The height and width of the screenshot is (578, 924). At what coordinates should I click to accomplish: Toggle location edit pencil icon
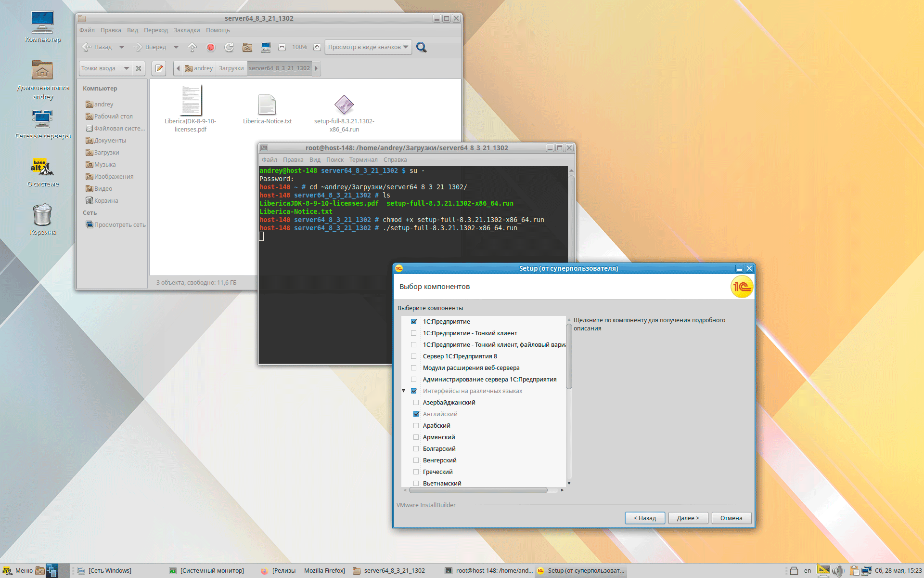(x=159, y=68)
